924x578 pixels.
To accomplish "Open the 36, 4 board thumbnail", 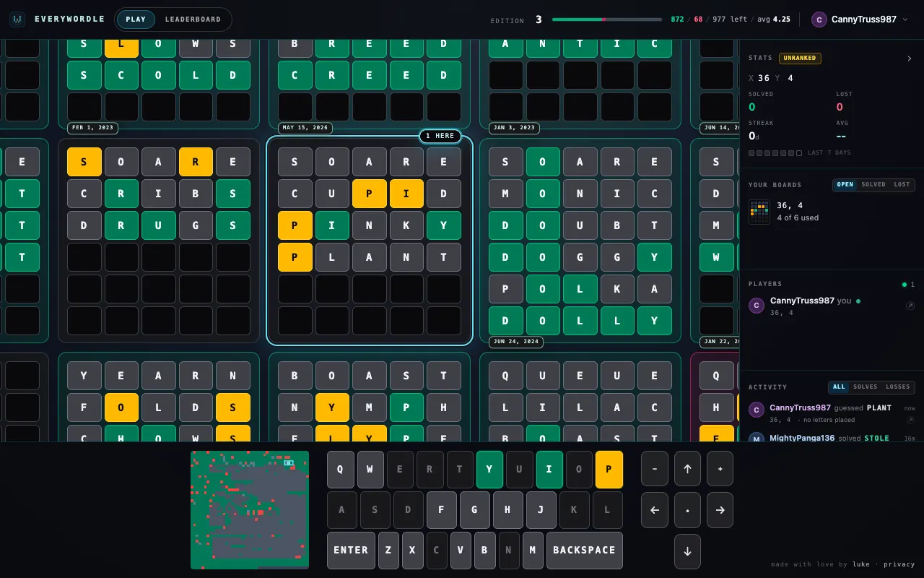I will coord(759,212).
